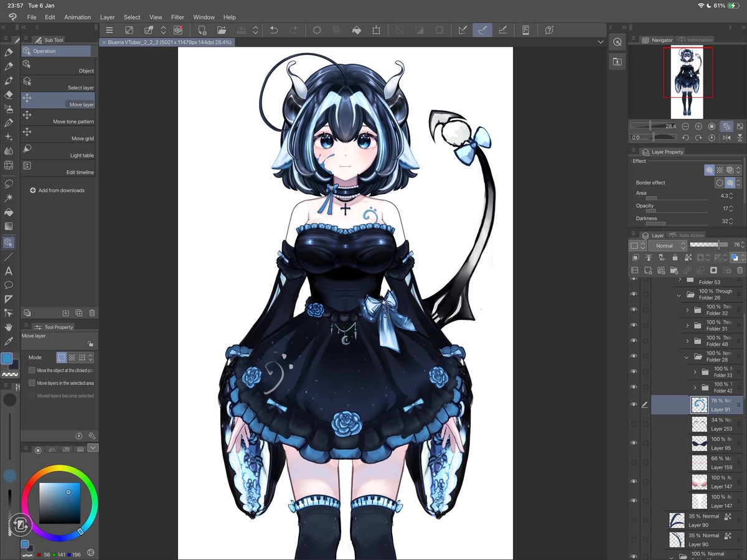Select the Text tool
Screen dimensions: 747x560
(x=9, y=271)
